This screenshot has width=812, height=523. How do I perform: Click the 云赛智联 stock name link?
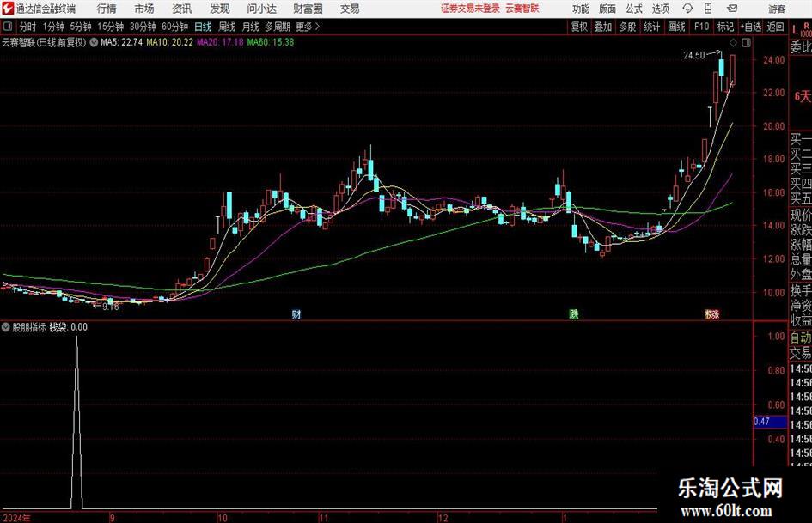pos(522,9)
